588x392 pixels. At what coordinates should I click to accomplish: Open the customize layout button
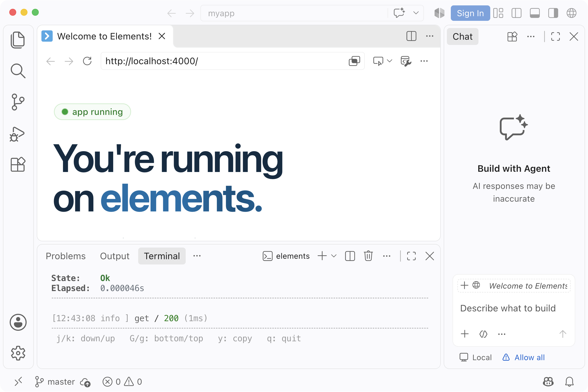click(x=498, y=13)
